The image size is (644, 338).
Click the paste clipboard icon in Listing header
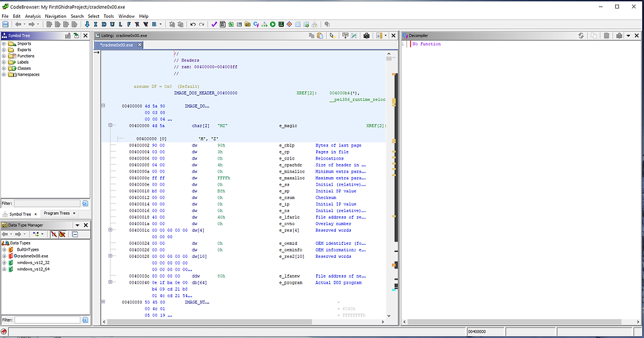pos(320,35)
